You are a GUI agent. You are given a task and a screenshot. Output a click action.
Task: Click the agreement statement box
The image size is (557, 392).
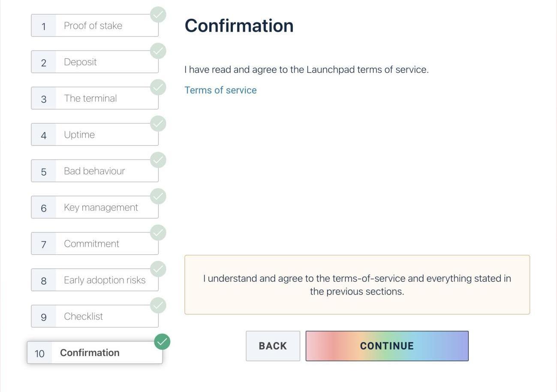(x=357, y=285)
